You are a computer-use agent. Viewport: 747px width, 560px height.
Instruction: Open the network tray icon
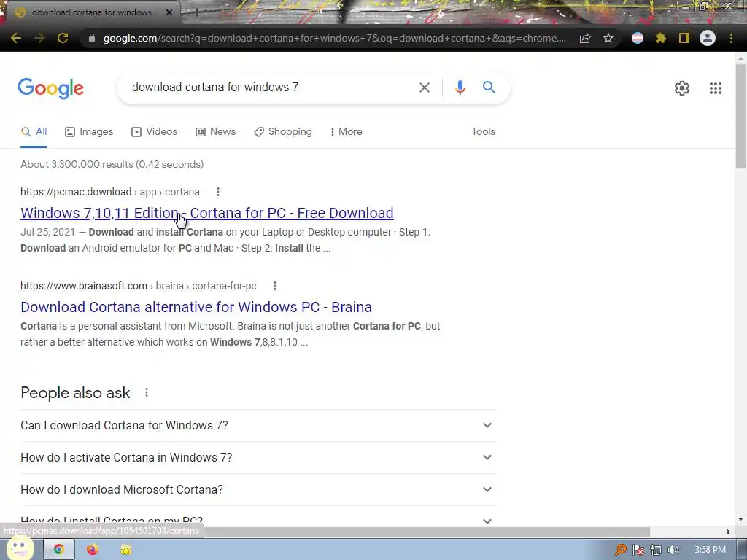coord(656,550)
